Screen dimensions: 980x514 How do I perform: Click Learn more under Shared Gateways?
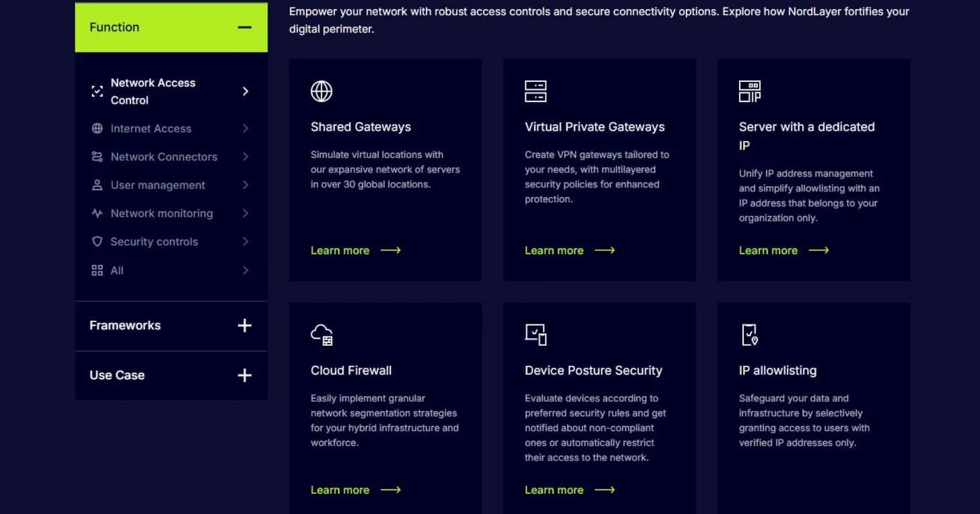coord(355,251)
